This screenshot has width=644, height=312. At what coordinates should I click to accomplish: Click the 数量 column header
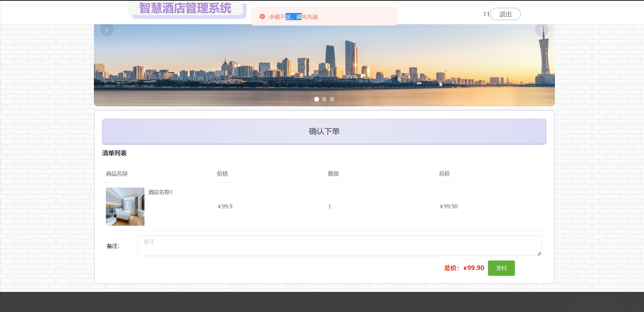coord(333,174)
